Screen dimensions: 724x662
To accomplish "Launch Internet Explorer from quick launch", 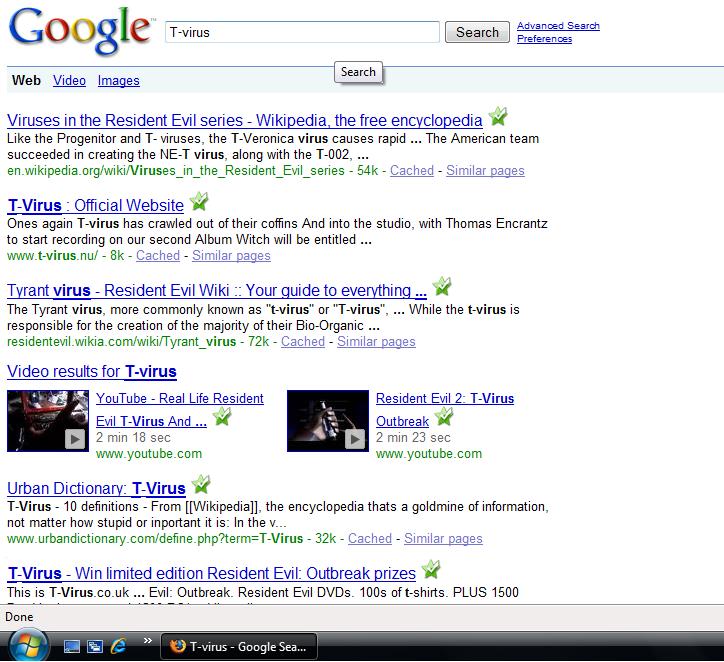I will point(118,646).
